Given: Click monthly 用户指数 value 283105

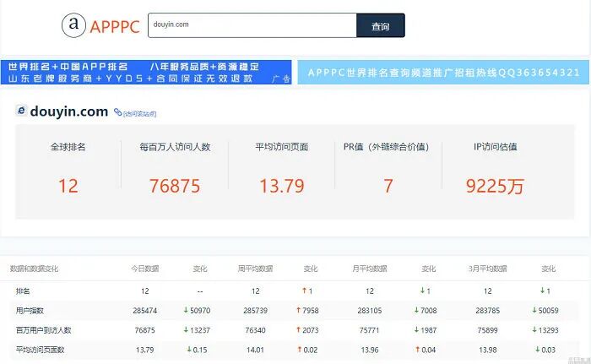Looking at the screenshot, I should (370, 311).
